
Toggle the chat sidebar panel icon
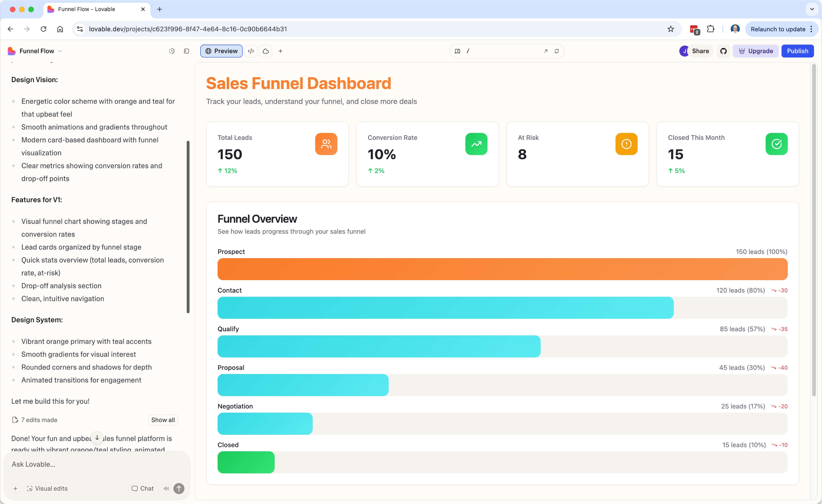click(x=186, y=51)
